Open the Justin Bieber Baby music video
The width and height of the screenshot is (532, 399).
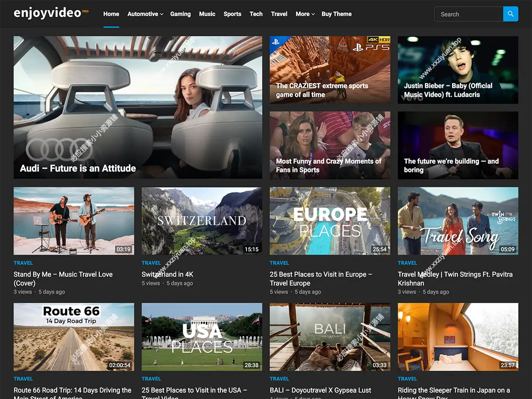[458, 70]
